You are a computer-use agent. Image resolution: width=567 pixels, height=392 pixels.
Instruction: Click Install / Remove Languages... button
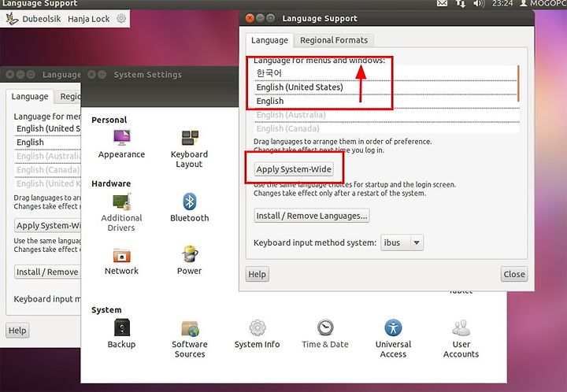tap(312, 216)
